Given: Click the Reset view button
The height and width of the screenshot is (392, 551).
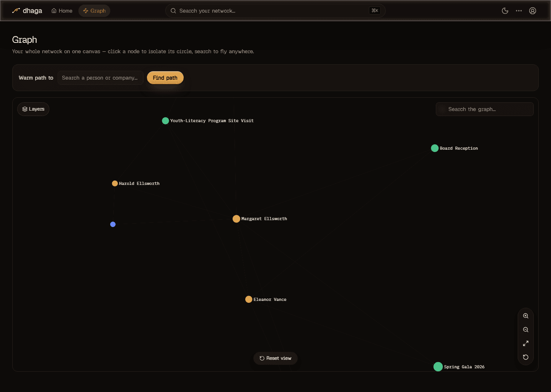Looking at the screenshot, I should pyautogui.click(x=275, y=358).
